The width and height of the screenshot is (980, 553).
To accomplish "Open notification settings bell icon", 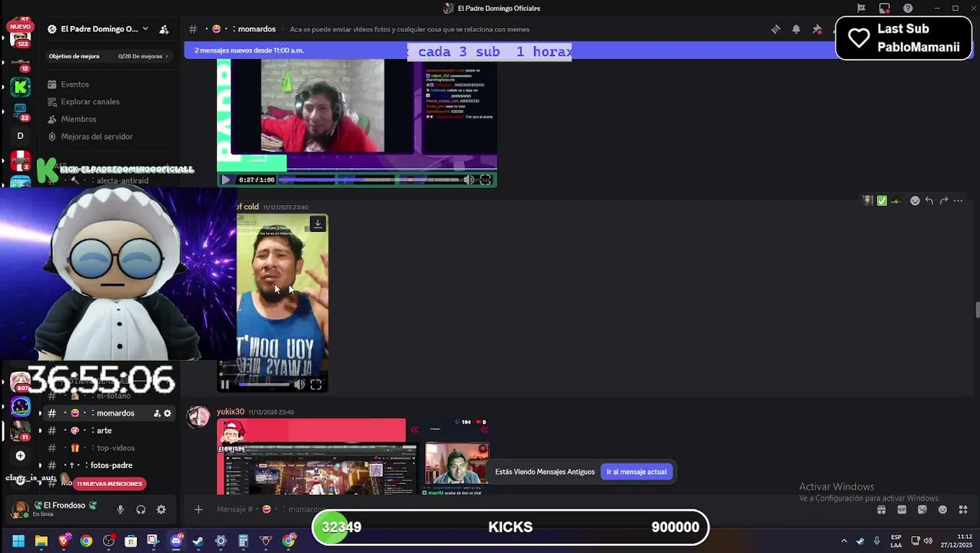I will [796, 29].
